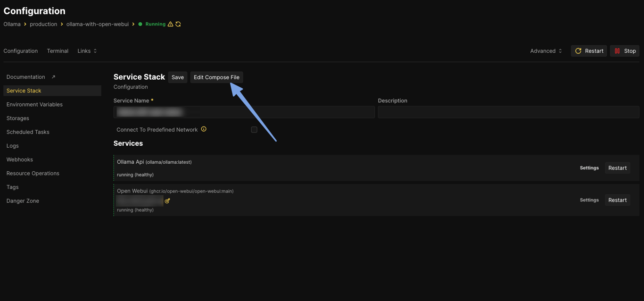Screen dimensions: 644x301
Task: Open the Advanced dropdown menu
Action: click(546, 51)
